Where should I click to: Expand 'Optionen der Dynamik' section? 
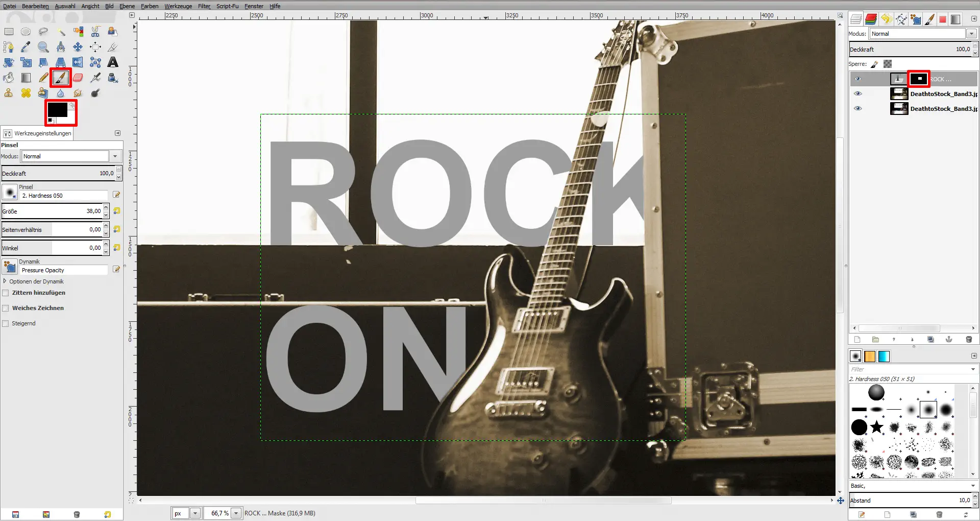[x=5, y=281]
